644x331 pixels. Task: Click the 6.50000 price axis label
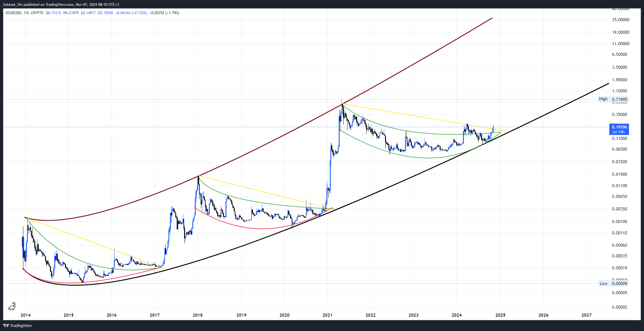(x=620, y=54)
